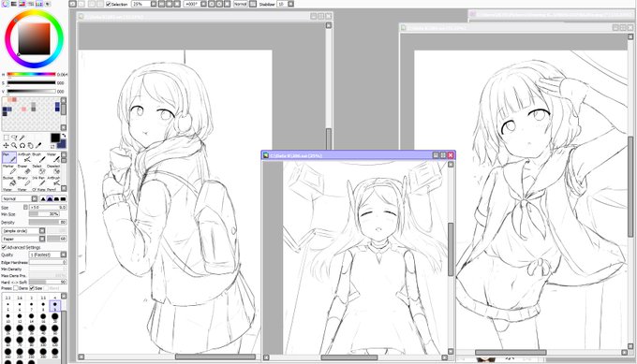Open the Quality 1 (Fastest) dropdown
This screenshot has height=364, width=637.
tap(63, 255)
